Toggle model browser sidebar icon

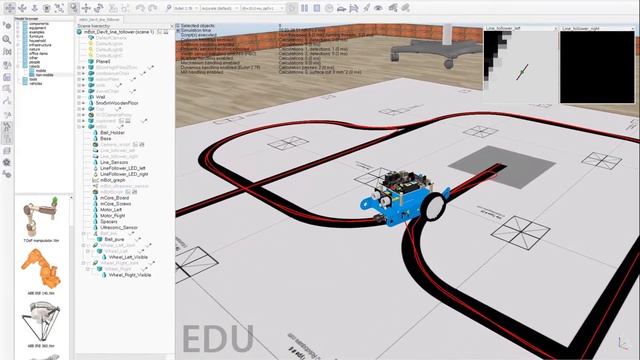[7, 127]
